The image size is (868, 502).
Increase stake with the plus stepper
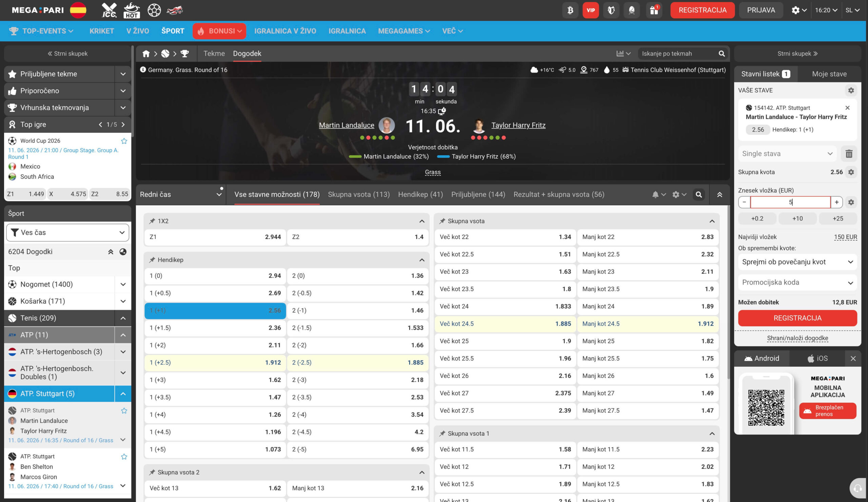point(836,202)
